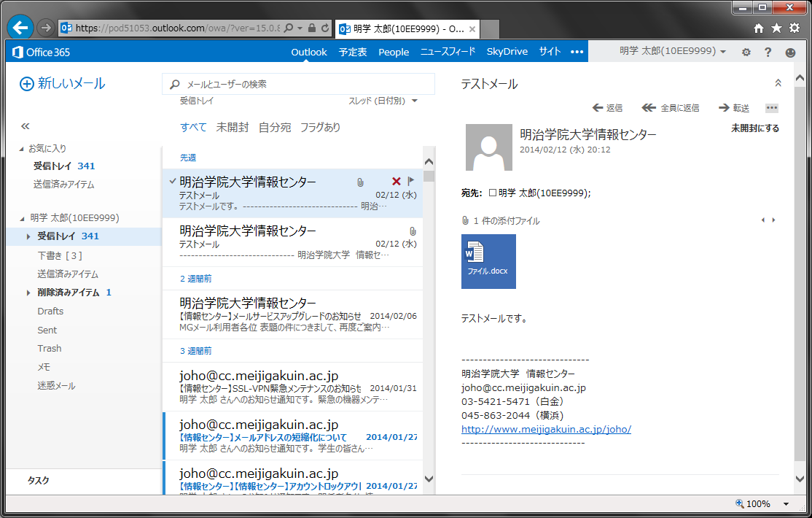
Task: Click the more apps ellipsis in navigation bar
Action: coord(577,52)
